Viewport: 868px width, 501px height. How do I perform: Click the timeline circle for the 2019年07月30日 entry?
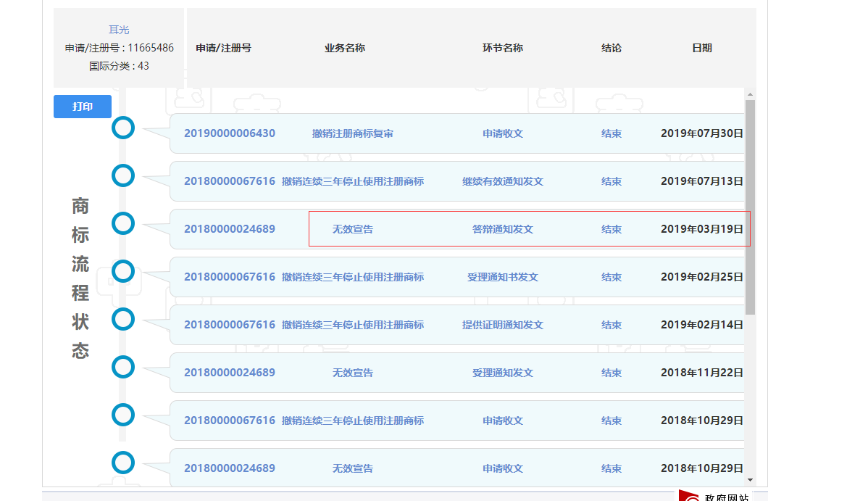[123, 128]
